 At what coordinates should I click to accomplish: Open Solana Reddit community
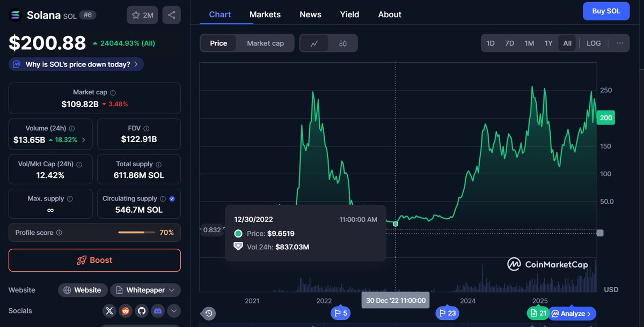tap(126, 310)
